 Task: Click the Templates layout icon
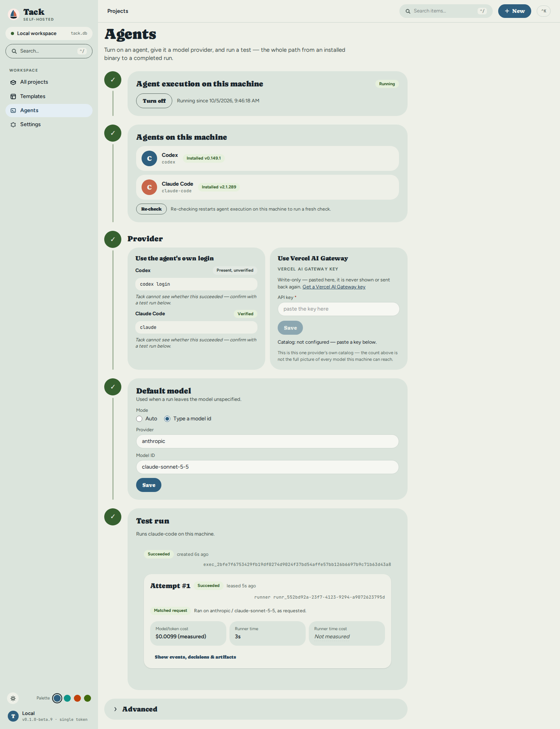pos(13,97)
